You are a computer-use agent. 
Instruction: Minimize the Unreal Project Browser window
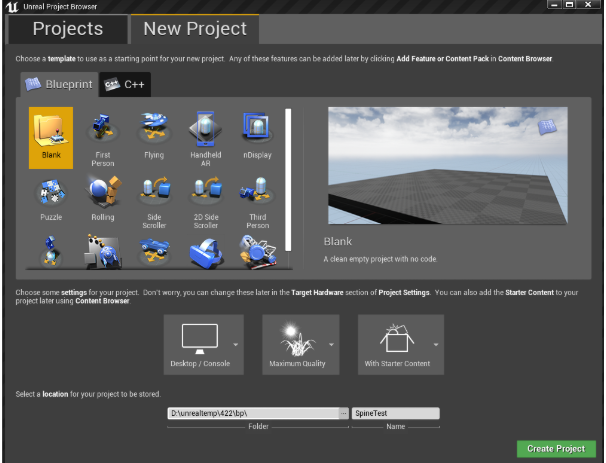click(555, 5)
